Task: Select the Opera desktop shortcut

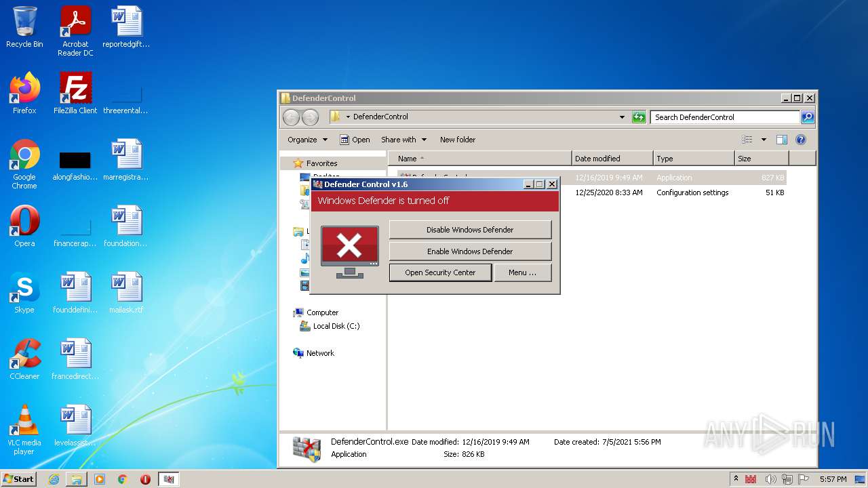Action: (24, 226)
